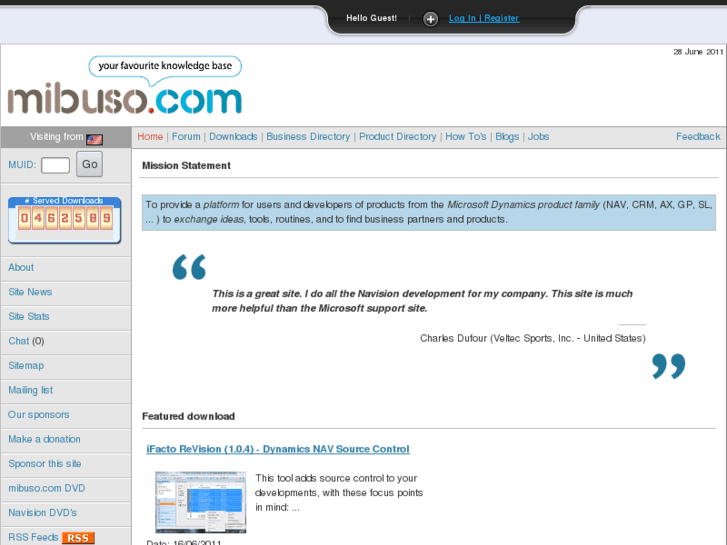This screenshot has height=545, width=727.
Task: Open the Downloads menu item
Action: (x=233, y=136)
